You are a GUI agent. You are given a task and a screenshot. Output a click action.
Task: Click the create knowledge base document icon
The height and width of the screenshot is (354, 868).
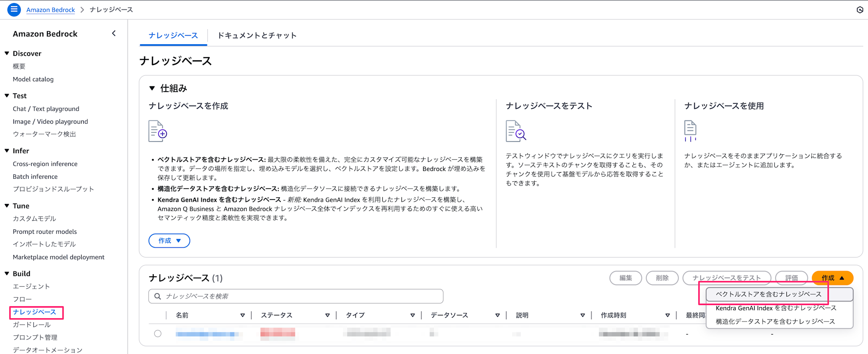point(158,131)
